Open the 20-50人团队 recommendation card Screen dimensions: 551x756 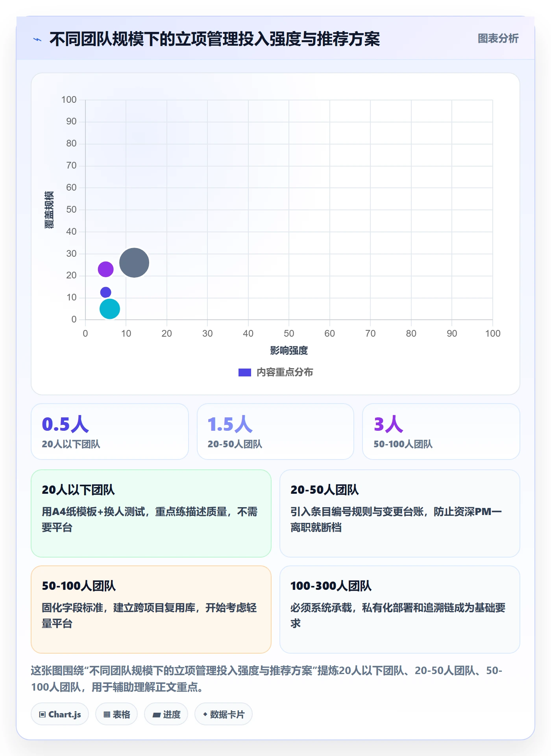(400, 513)
